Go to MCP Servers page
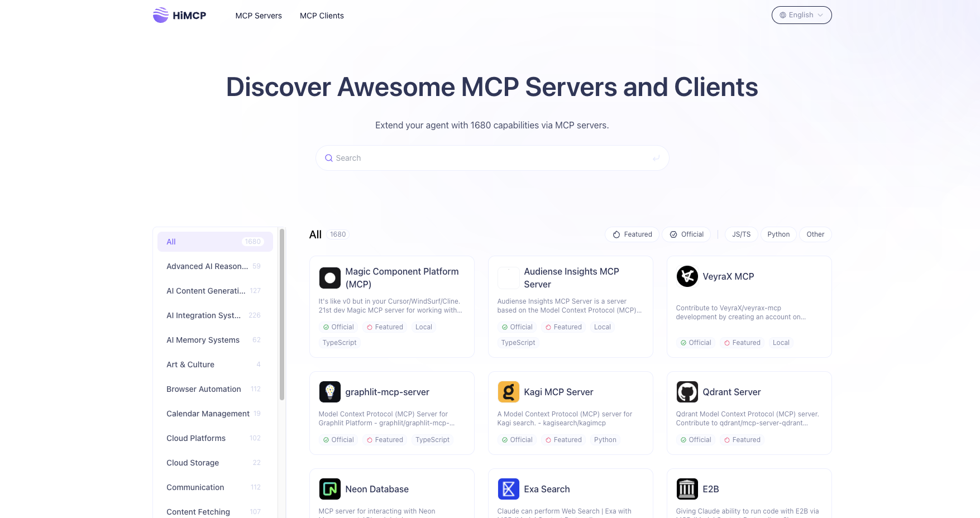 259,16
